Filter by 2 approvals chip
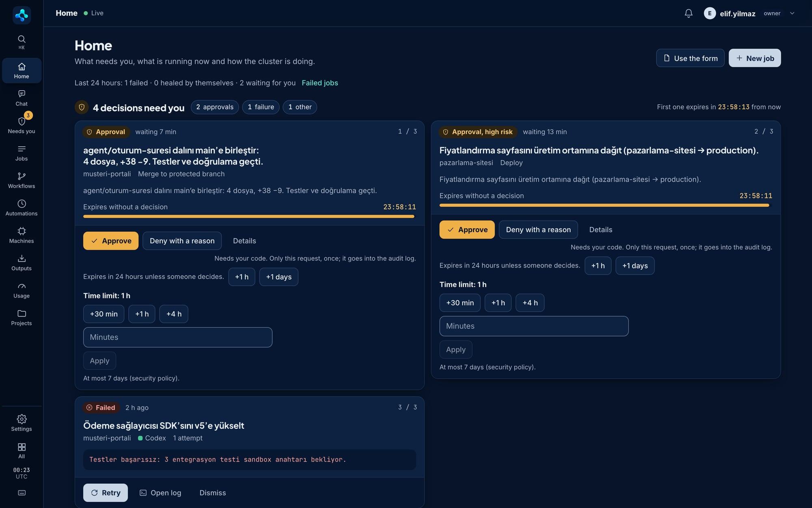Image resolution: width=812 pixels, height=508 pixels. click(x=215, y=107)
